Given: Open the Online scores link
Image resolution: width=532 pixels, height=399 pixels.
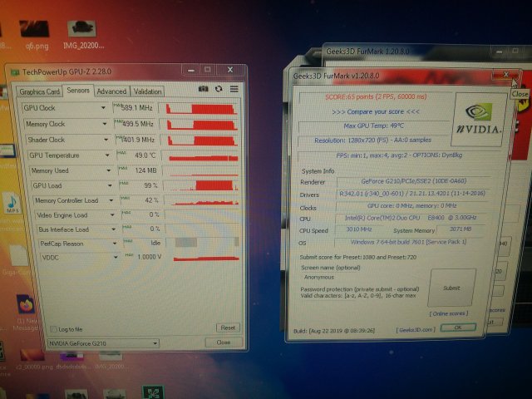Looking at the screenshot, I should point(449,313).
